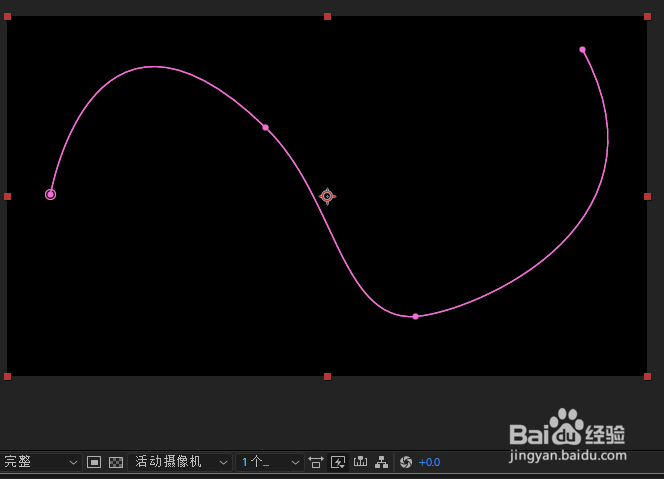The height and width of the screenshot is (479, 664).
Task: Open the fast previews lightning icon
Action: (338, 462)
